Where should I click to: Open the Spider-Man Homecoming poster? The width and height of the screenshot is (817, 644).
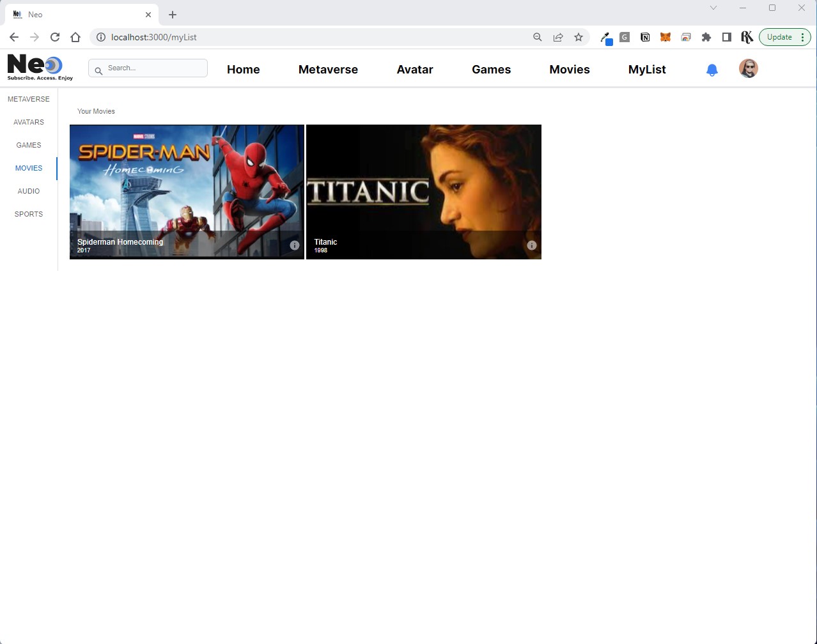click(187, 192)
